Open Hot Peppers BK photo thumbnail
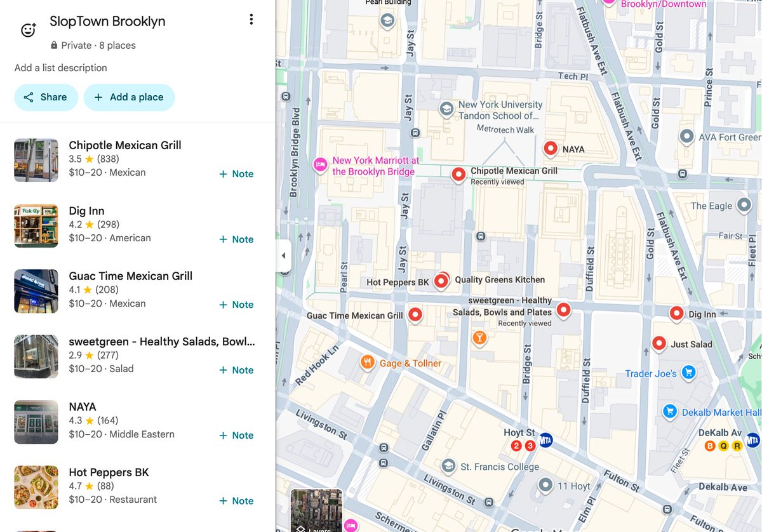762x532 pixels. [36, 488]
